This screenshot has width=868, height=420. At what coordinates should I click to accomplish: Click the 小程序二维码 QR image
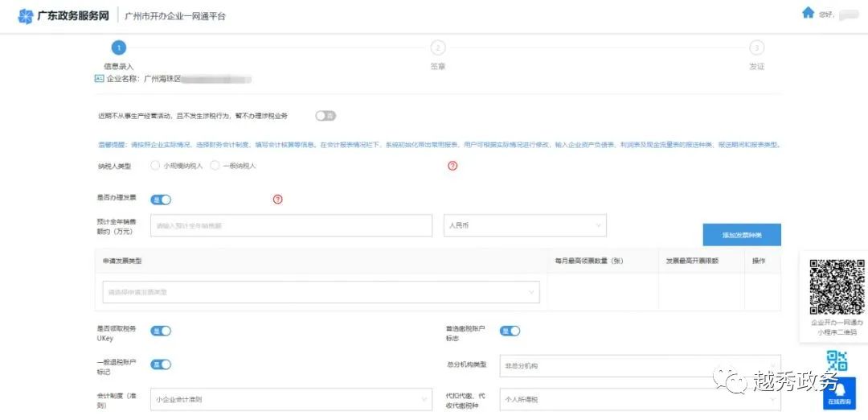837,287
